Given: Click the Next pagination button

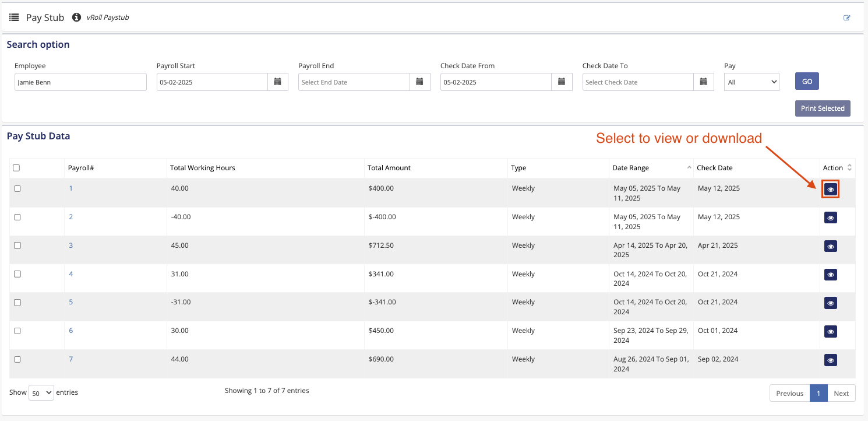Looking at the screenshot, I should (841, 394).
